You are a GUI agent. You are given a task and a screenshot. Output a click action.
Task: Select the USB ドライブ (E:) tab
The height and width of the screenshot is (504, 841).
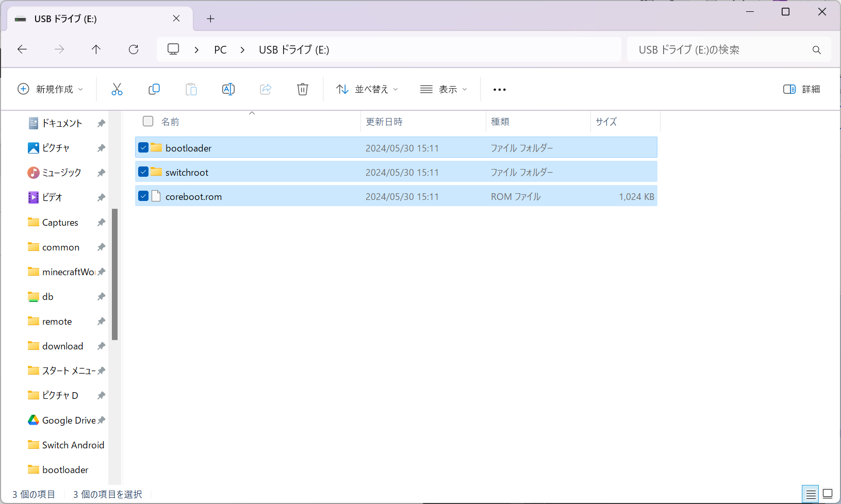coord(100,19)
